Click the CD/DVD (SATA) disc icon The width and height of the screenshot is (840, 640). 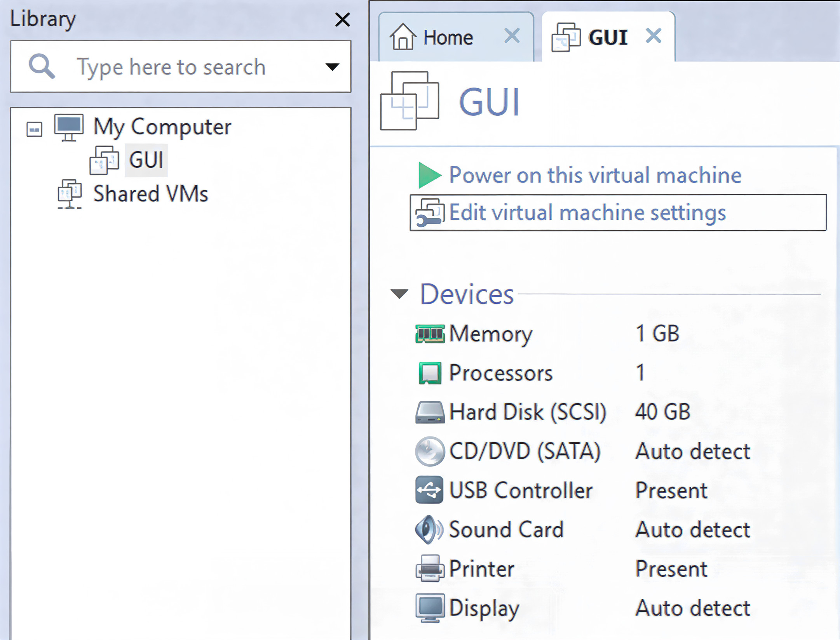point(429,451)
